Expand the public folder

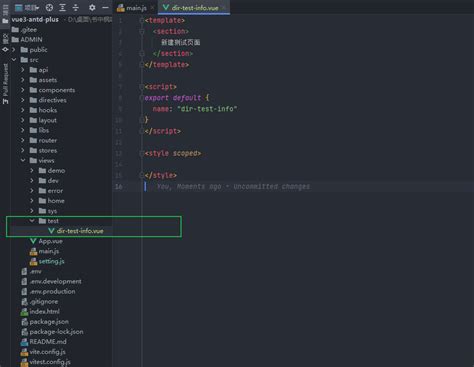14,50
